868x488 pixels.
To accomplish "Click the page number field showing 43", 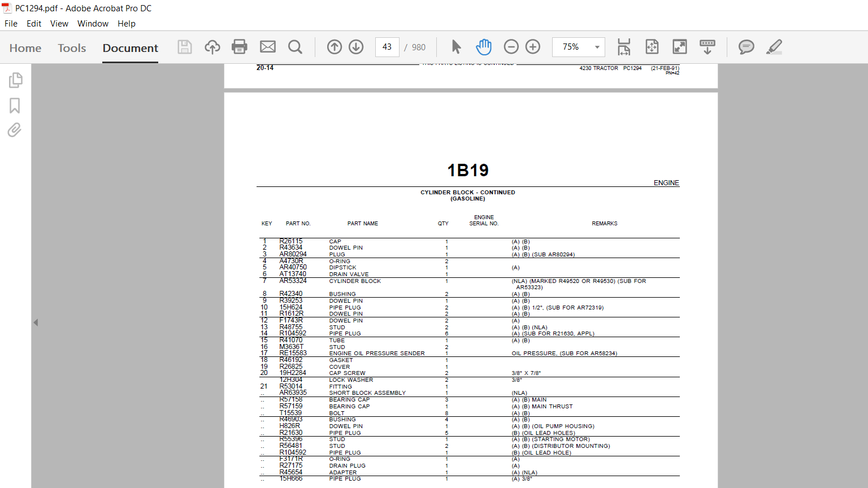I will tap(387, 47).
